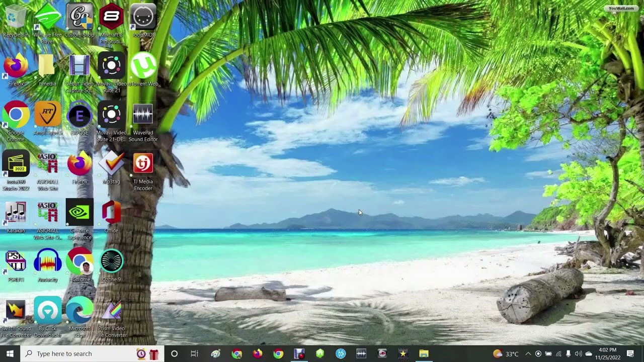Open Firefox shortcut beside the tjmedia folder
This screenshot has width=644, height=362.
[x=16, y=70]
